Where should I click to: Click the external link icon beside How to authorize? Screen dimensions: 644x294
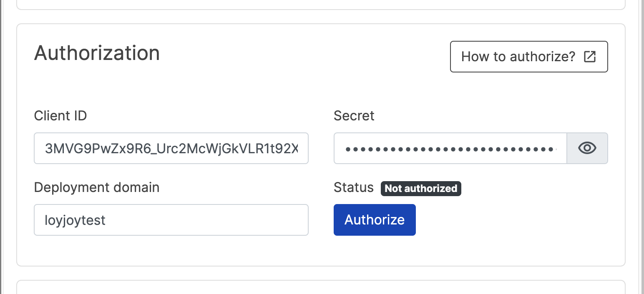589,57
